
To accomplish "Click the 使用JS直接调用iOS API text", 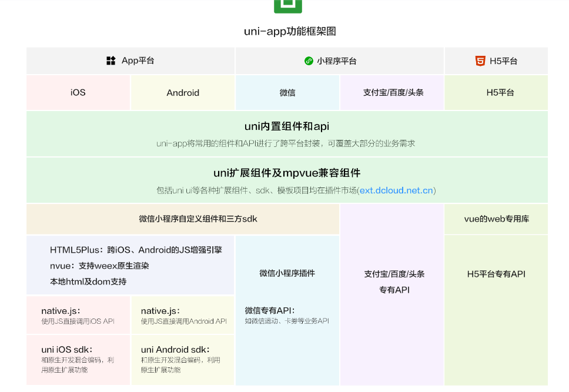I will (x=78, y=321).
